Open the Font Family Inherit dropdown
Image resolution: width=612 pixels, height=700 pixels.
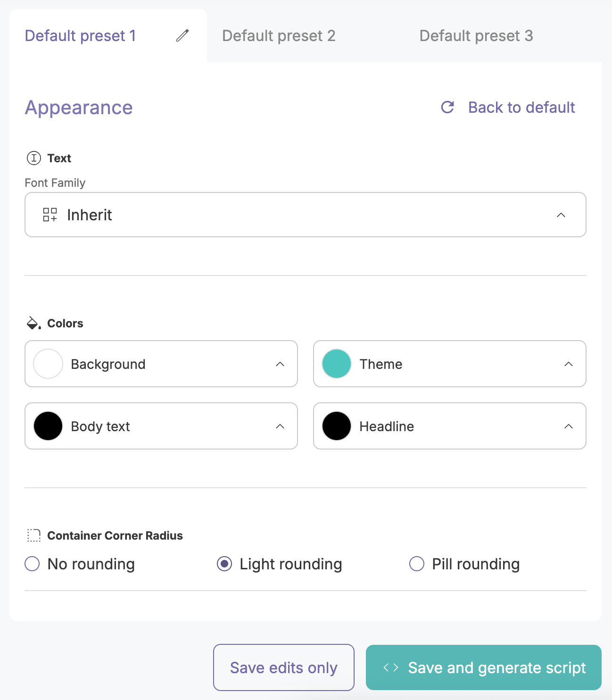coord(305,215)
